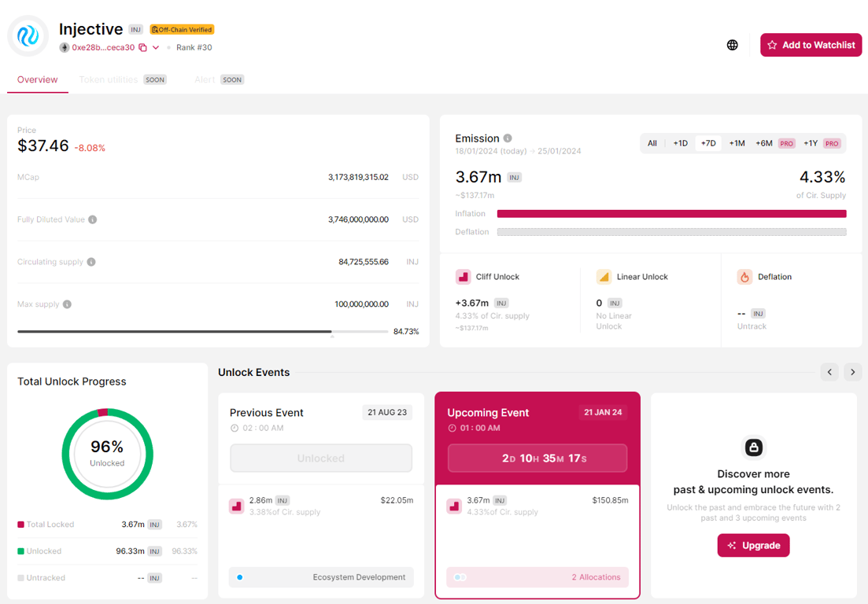
Task: Copy the contract address using the copy icon
Action: coord(142,47)
